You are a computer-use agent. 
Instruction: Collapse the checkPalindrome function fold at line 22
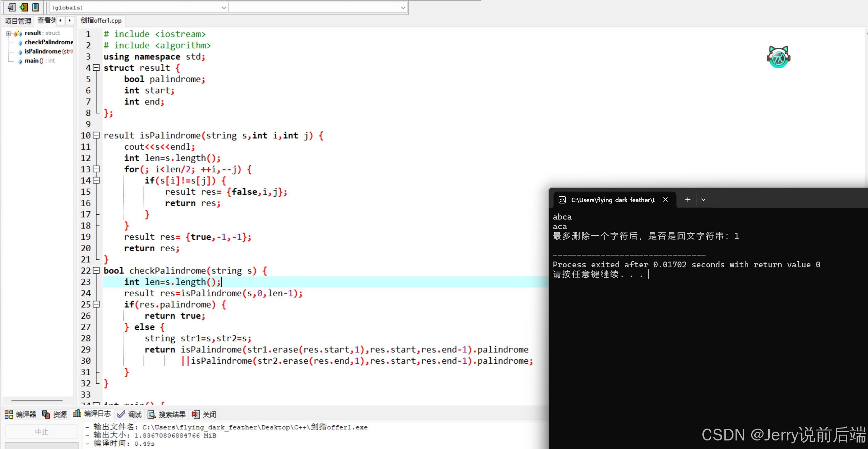[97, 270]
